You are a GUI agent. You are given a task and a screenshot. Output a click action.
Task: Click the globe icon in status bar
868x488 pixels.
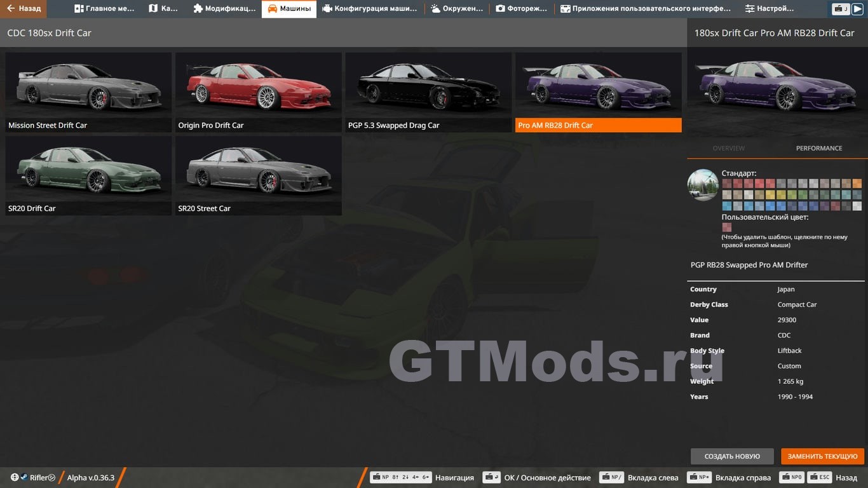tap(15, 478)
